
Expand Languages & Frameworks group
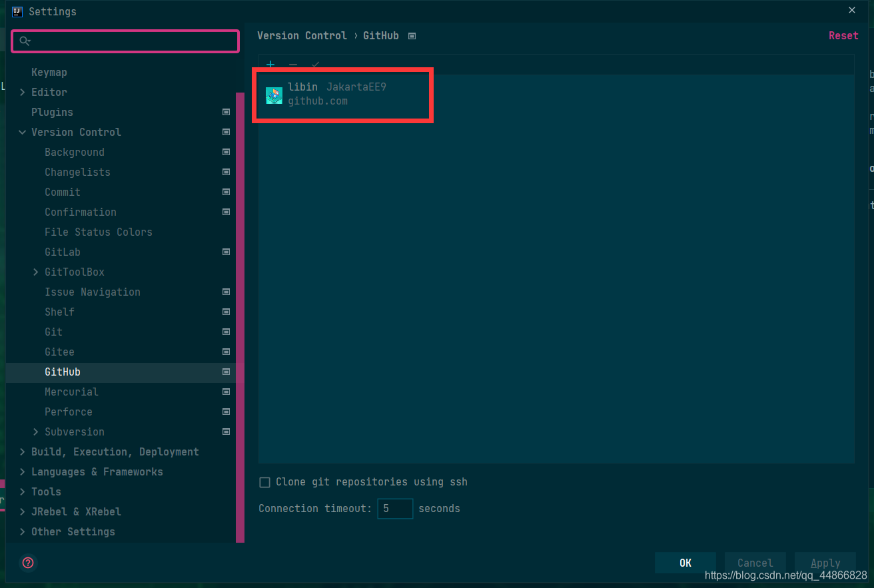pyautogui.click(x=23, y=471)
